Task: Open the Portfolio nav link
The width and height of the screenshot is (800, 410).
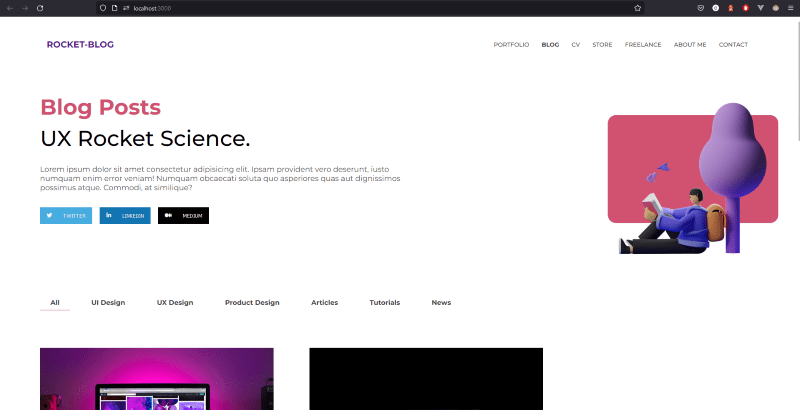Action: pyautogui.click(x=511, y=45)
